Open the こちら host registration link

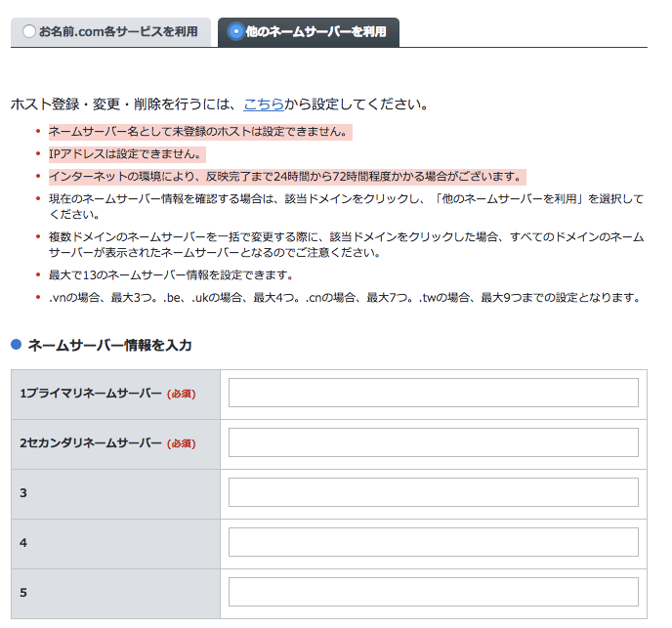264,105
